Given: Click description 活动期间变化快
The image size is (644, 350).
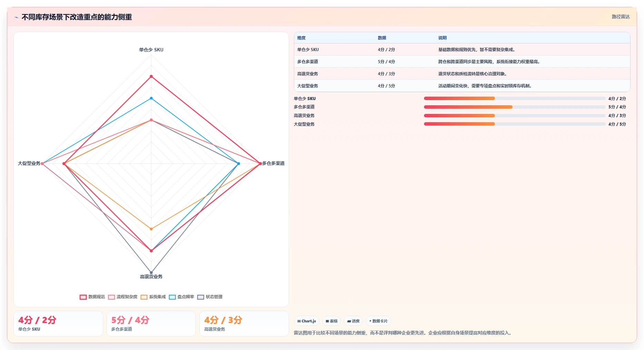Looking at the screenshot, I should tap(485, 86).
